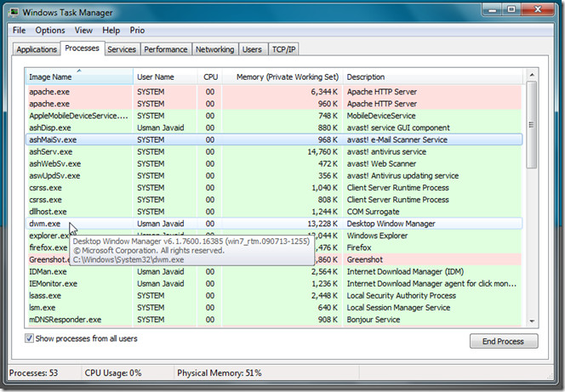Click Physical Memory: 51% status entry

click(219, 373)
